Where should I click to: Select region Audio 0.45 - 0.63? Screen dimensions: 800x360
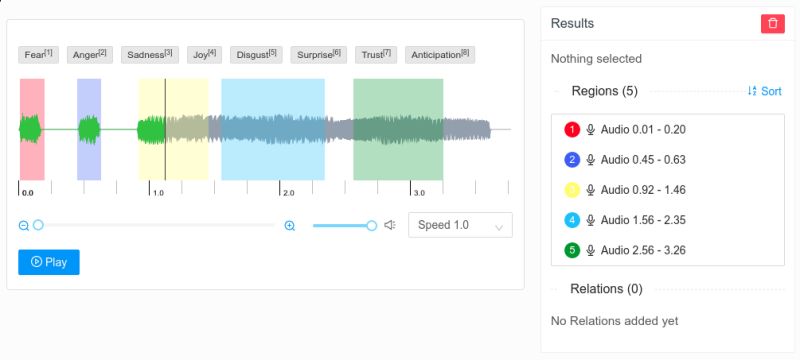(x=668, y=160)
